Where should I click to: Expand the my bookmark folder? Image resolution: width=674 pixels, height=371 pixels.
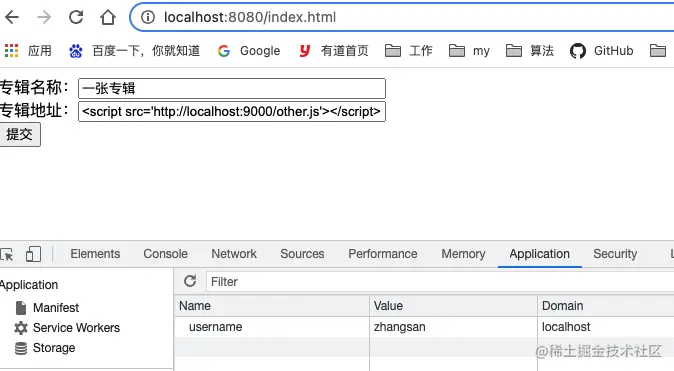coord(469,51)
